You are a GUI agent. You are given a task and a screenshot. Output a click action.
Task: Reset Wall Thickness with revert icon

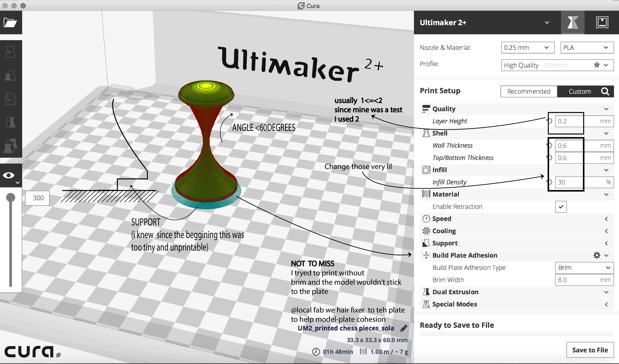(x=549, y=145)
